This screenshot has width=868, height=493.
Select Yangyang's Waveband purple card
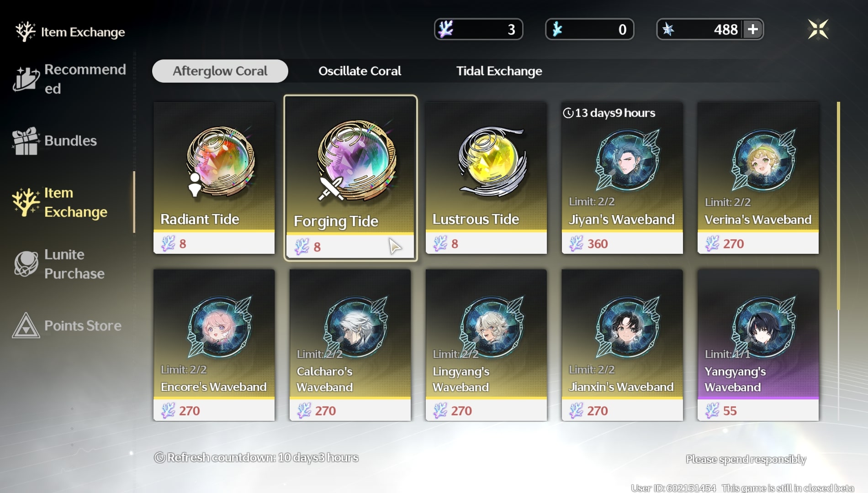(758, 345)
